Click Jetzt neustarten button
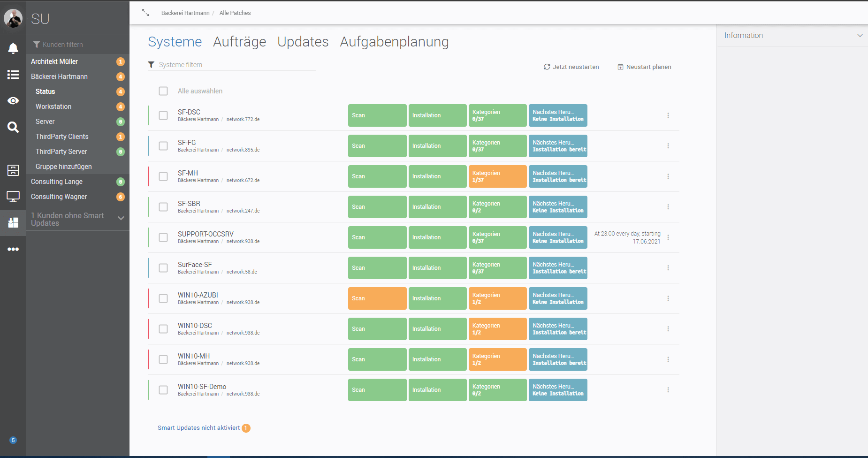Screen dimensions: 868x458 pos(571,67)
